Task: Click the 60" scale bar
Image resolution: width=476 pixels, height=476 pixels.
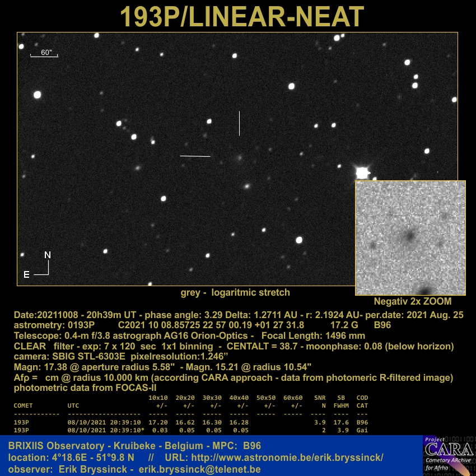Action: click(x=44, y=53)
